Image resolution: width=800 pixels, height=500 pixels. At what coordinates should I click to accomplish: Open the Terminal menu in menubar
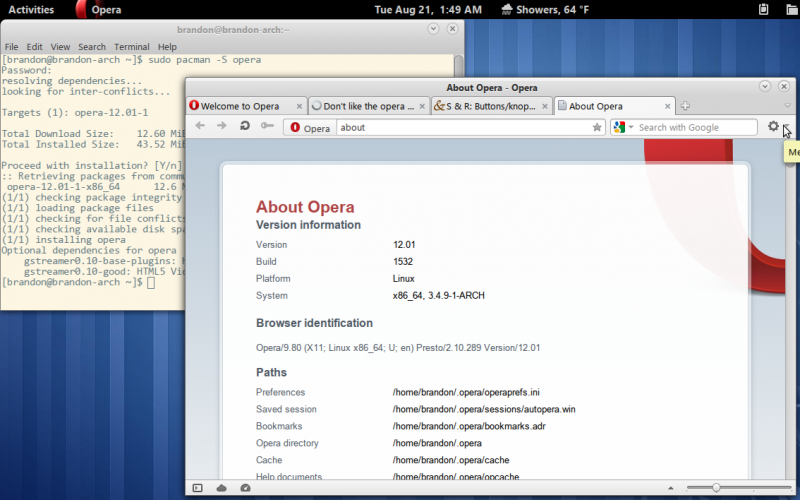click(132, 46)
